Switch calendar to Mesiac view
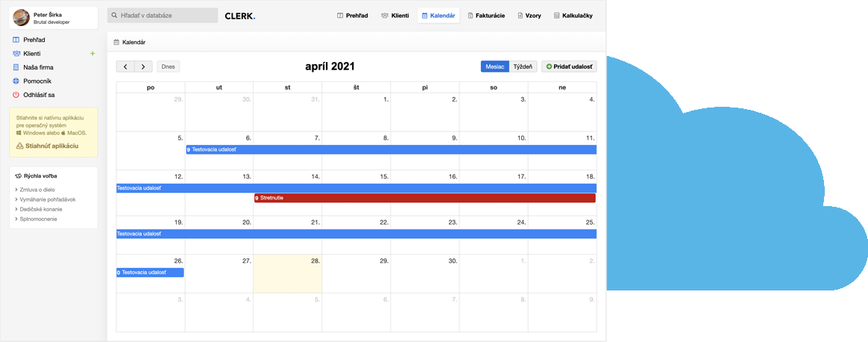Viewport: 868px width, 342px height. coord(494,66)
